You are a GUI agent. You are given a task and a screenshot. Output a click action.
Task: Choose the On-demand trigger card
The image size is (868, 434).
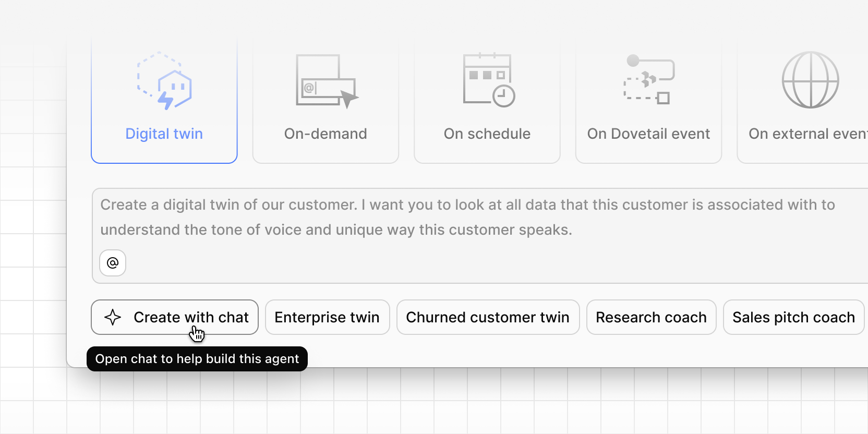(x=325, y=101)
